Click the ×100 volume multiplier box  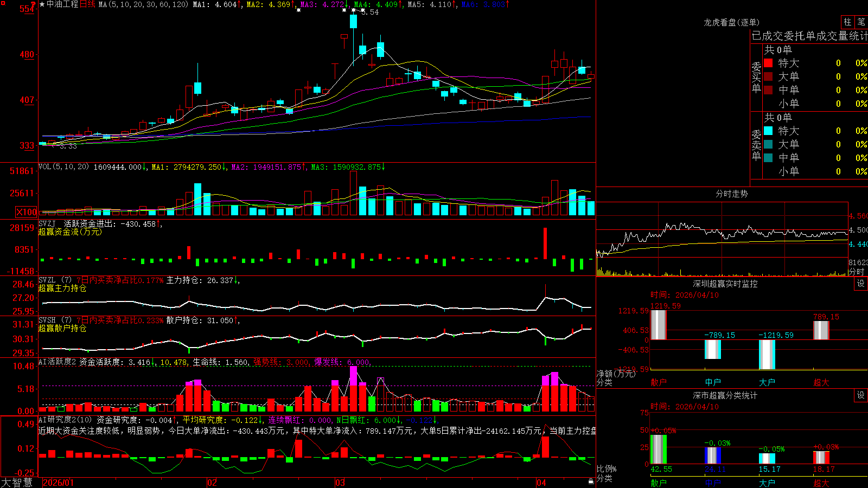pos(26,213)
